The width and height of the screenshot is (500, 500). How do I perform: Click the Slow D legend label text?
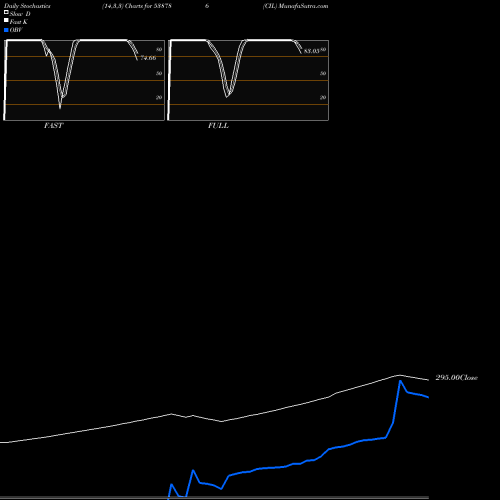coord(20,14)
